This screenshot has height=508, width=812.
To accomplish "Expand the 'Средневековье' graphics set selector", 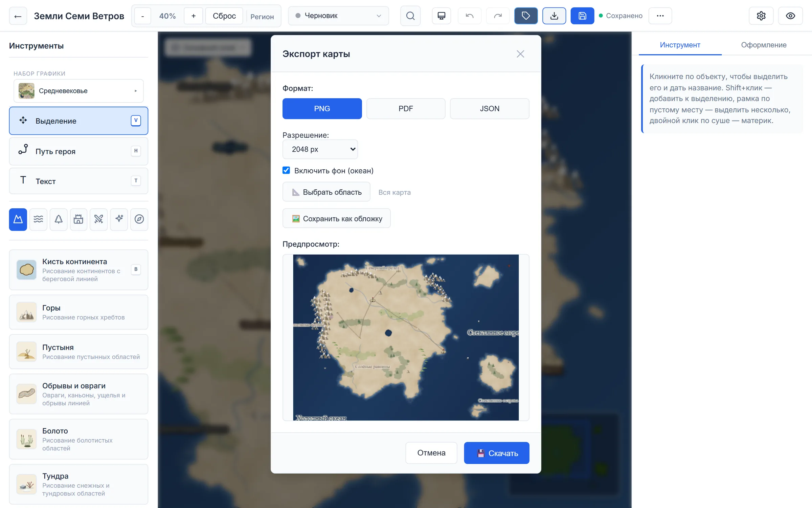I will pyautogui.click(x=78, y=91).
